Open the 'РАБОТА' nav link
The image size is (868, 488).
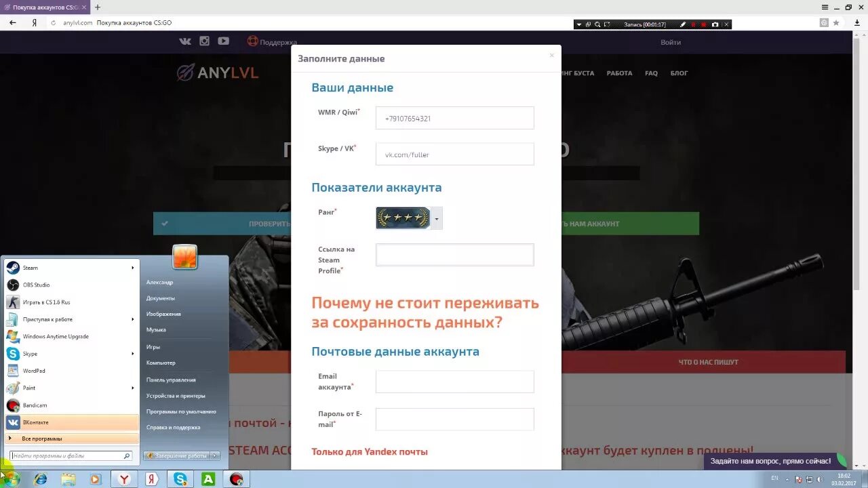(x=619, y=73)
